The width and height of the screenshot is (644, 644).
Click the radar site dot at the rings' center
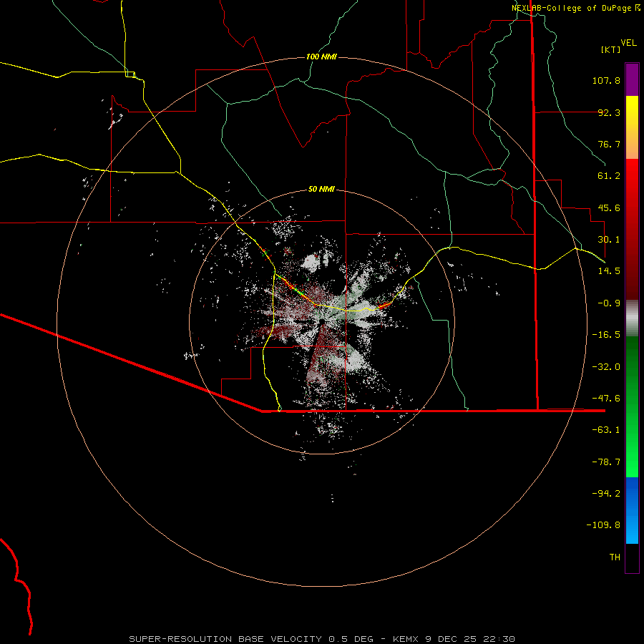[323, 321]
